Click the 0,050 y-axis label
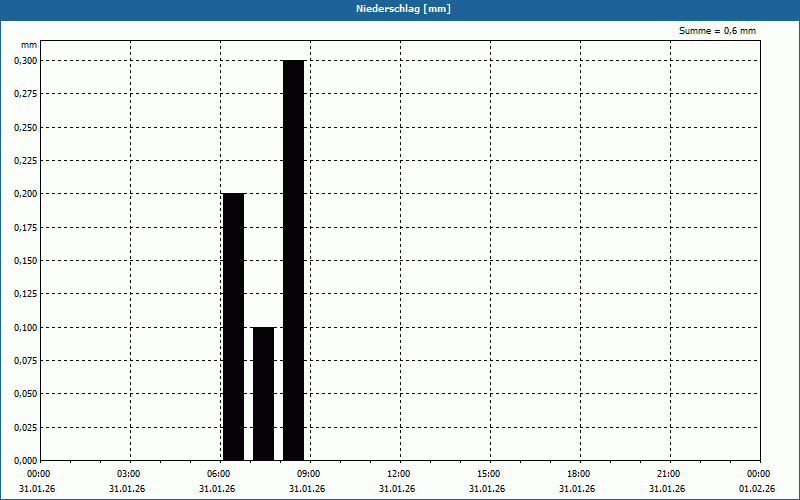This screenshot has width=800, height=500. tap(26, 394)
